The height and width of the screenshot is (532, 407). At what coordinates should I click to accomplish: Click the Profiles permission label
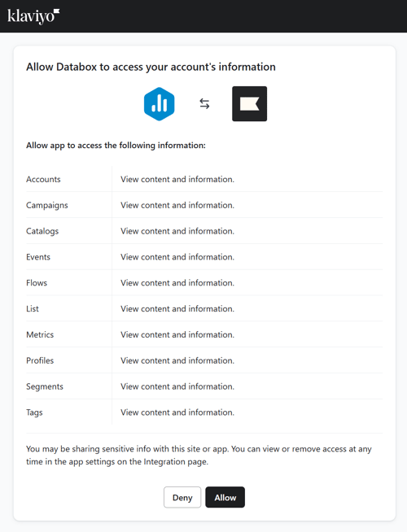click(40, 360)
